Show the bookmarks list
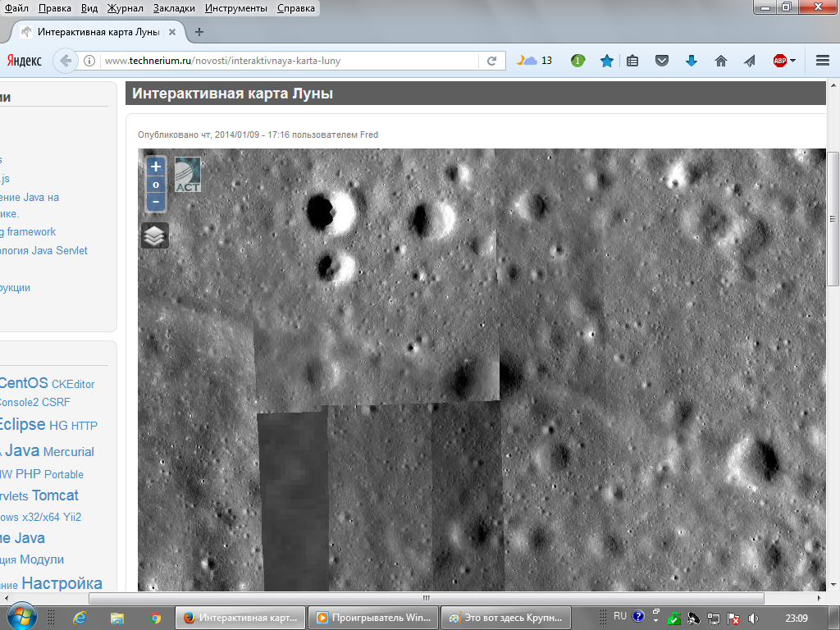The image size is (840, 630). [632, 61]
